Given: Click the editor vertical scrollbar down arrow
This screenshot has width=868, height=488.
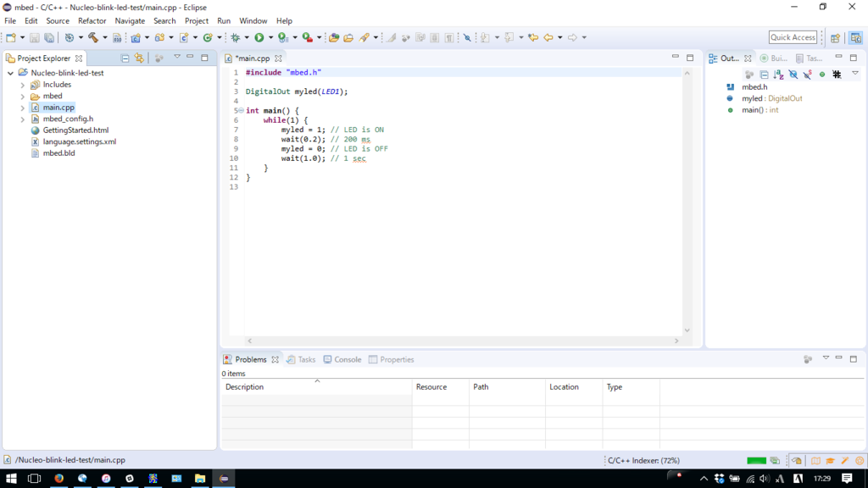Looking at the screenshot, I should click(x=687, y=330).
